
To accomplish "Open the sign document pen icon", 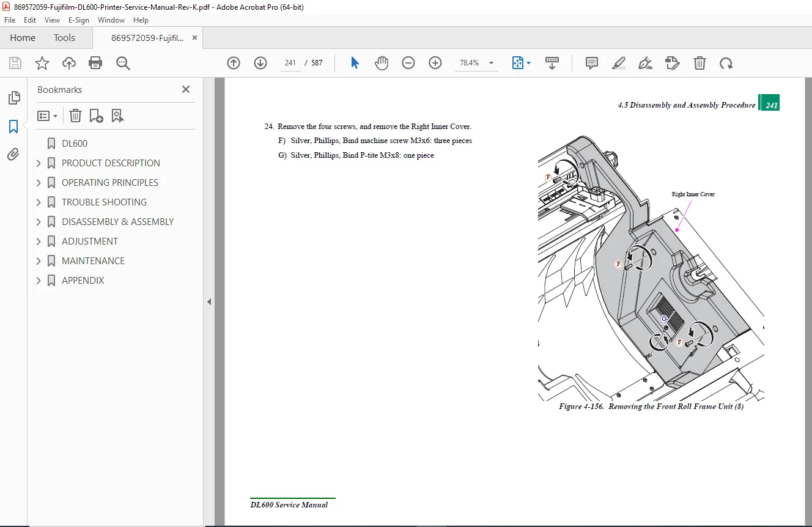I will (x=645, y=63).
